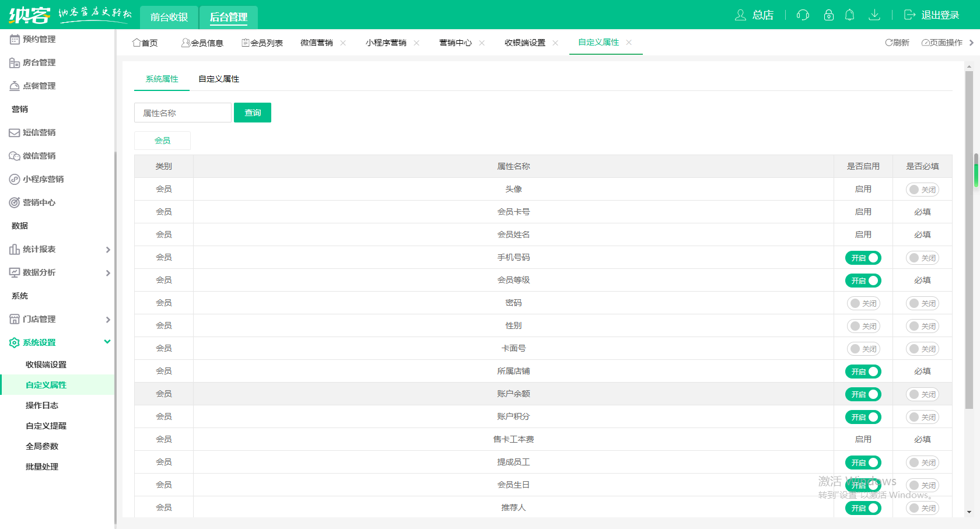Enable the 密码 attribute toggle
The height and width of the screenshot is (529, 980).
(x=863, y=303)
